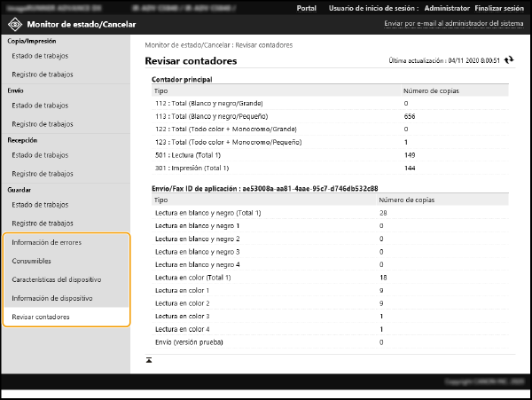Click the Monitor de estado/Cancelar logo icon

(x=14, y=24)
